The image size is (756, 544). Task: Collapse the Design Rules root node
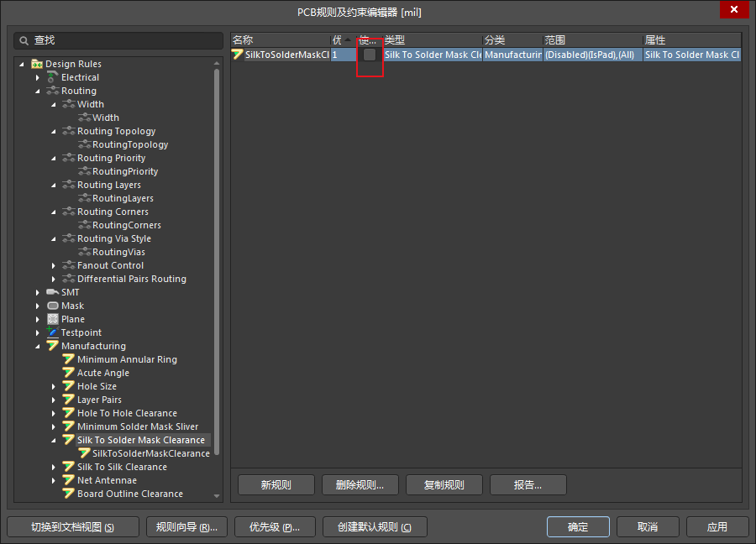(21, 64)
